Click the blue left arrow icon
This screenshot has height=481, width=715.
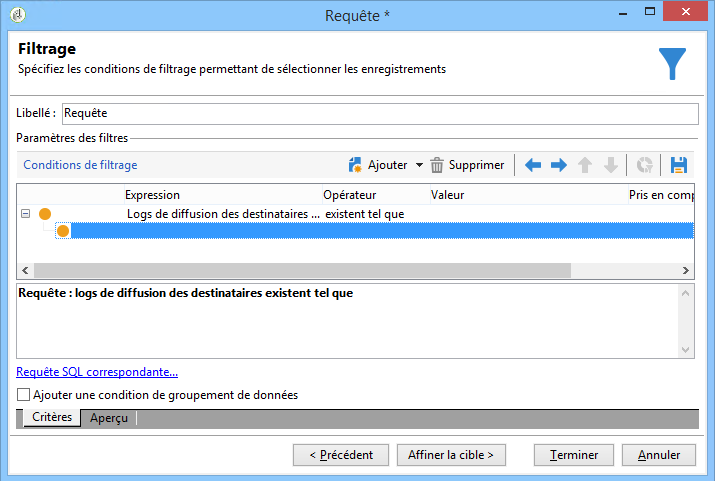tap(533, 165)
